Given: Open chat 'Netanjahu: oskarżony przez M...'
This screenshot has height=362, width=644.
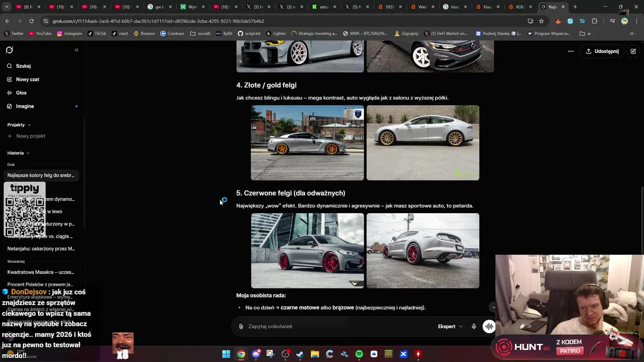Looking at the screenshot, I should click(41, 248).
